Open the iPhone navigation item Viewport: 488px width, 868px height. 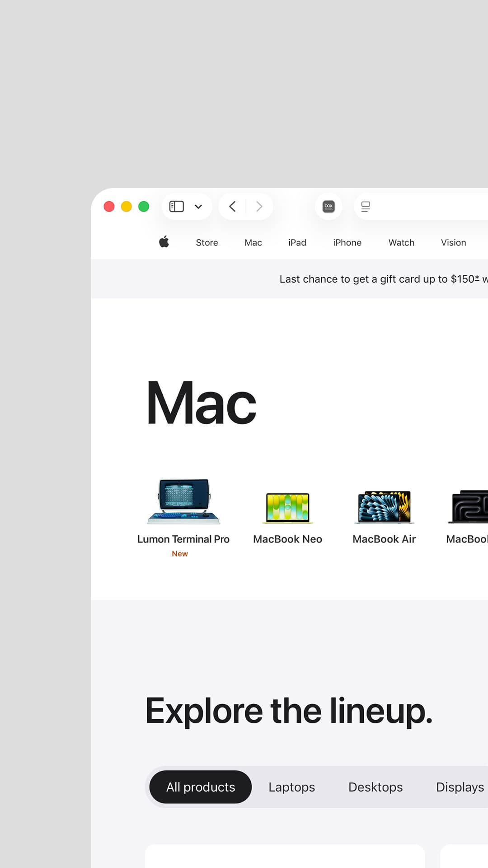pyautogui.click(x=347, y=243)
